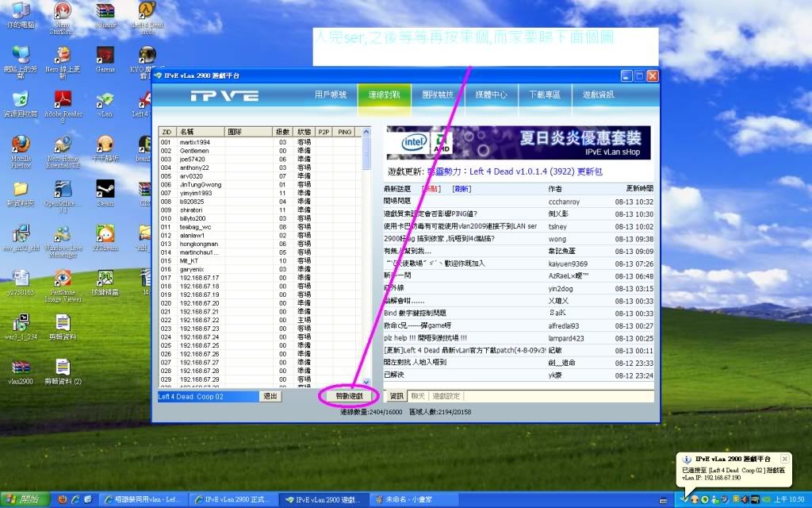Switch to the 連線對戰 tab
The width and height of the screenshot is (812, 508).
(x=385, y=95)
